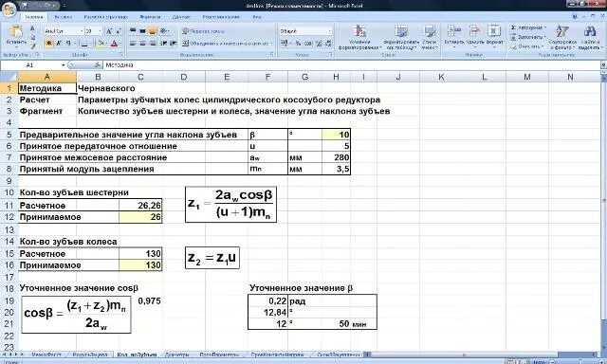Toggle Underline formatting (Ч)
The height and width of the screenshot is (364, 607).
coord(68,44)
